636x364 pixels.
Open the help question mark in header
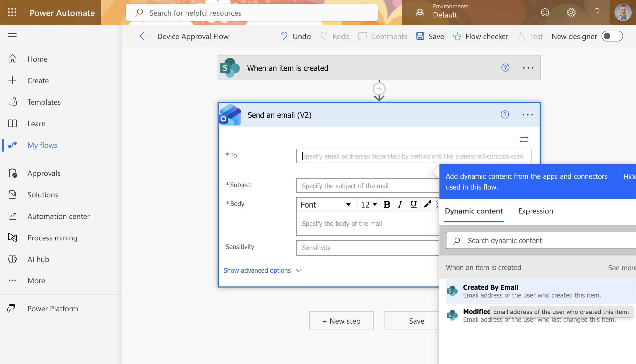point(597,12)
